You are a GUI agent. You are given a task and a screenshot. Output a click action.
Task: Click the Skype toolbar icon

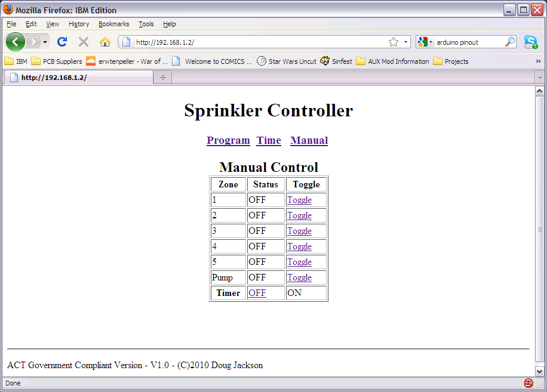(531, 42)
